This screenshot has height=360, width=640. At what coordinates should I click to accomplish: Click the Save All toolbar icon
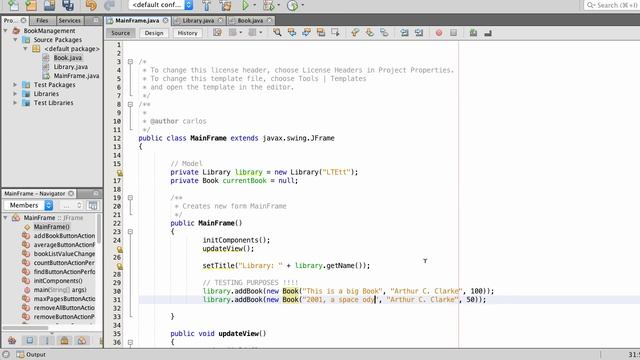point(68,5)
